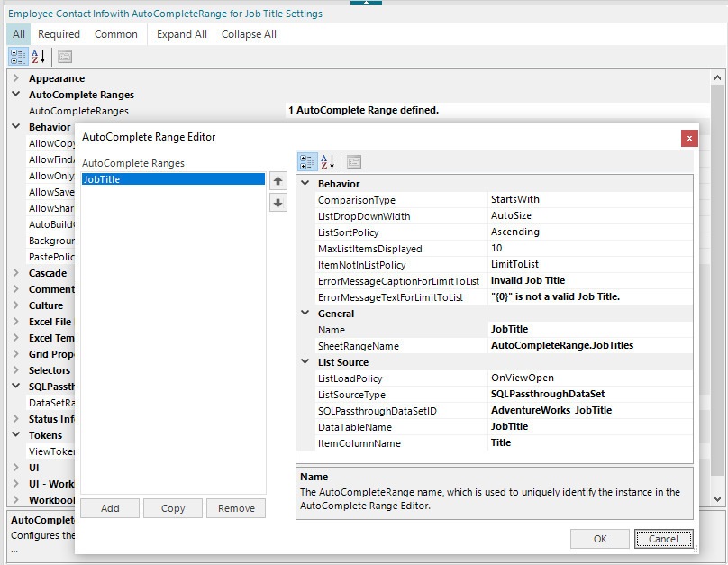Click '1 AutoComplete Range defined.' value

[363, 110]
